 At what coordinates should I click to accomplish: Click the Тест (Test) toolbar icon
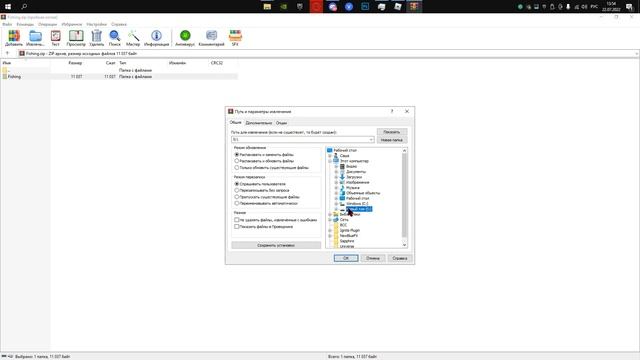click(56, 36)
